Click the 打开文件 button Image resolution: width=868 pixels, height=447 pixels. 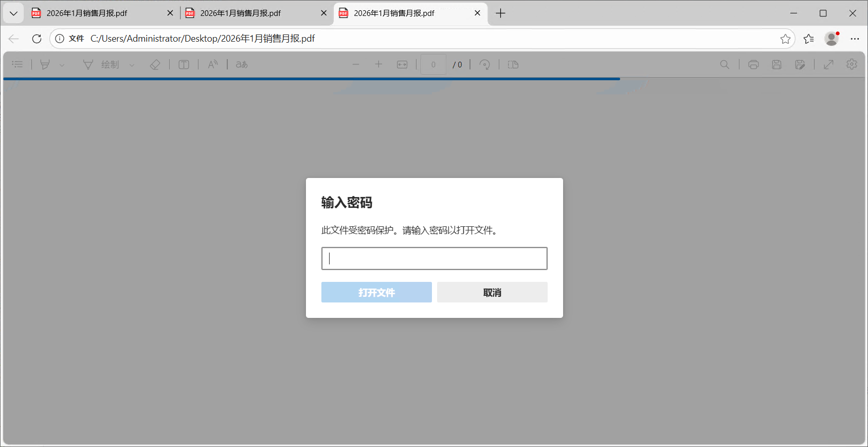pyautogui.click(x=376, y=292)
